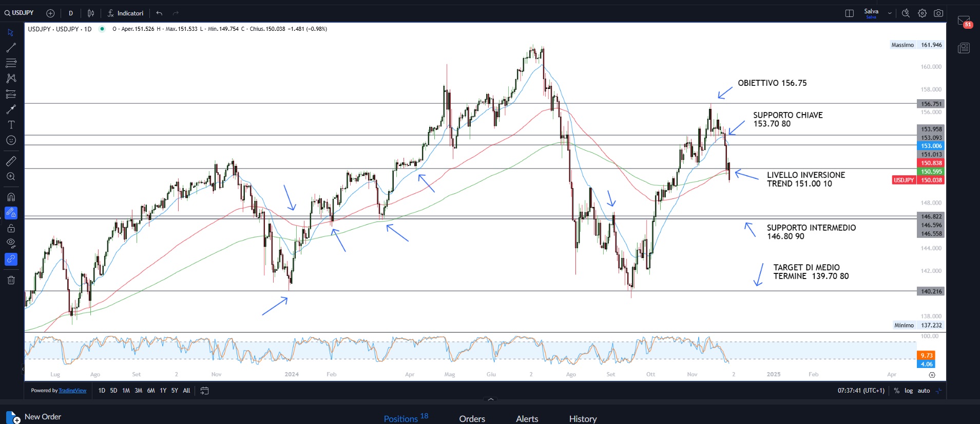Open the candlestick chart type selector
This screenshot has width=980, height=424.
coord(91,13)
